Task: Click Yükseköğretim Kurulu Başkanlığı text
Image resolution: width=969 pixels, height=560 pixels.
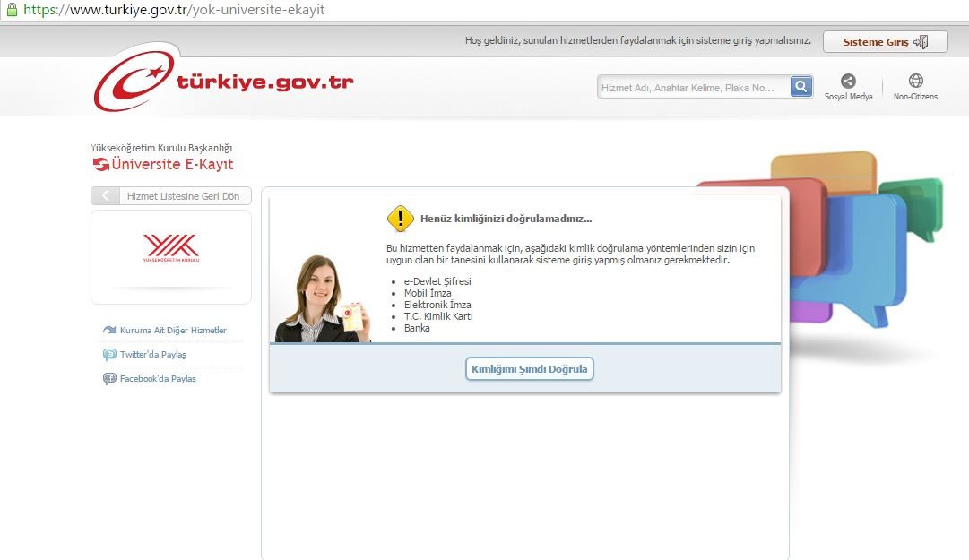Action: click(x=161, y=148)
